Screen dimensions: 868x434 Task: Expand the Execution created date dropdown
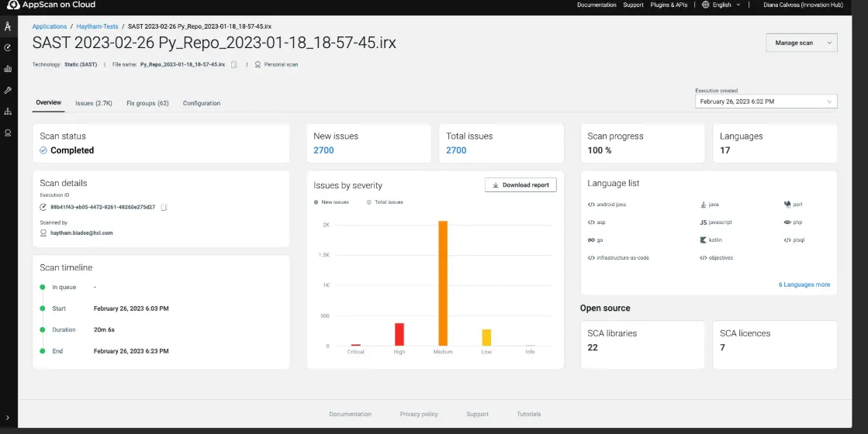click(766, 102)
